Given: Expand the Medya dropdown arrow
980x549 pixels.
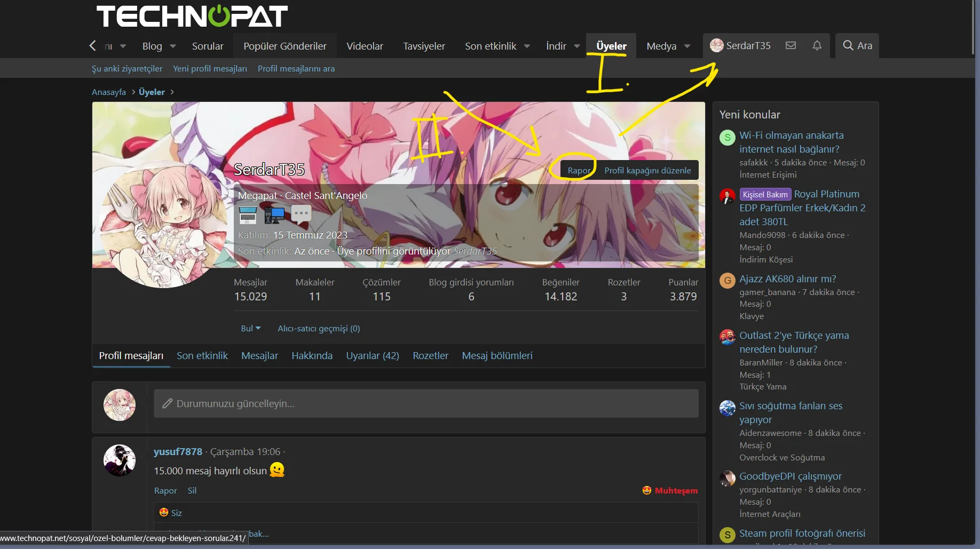Looking at the screenshot, I should (x=687, y=46).
